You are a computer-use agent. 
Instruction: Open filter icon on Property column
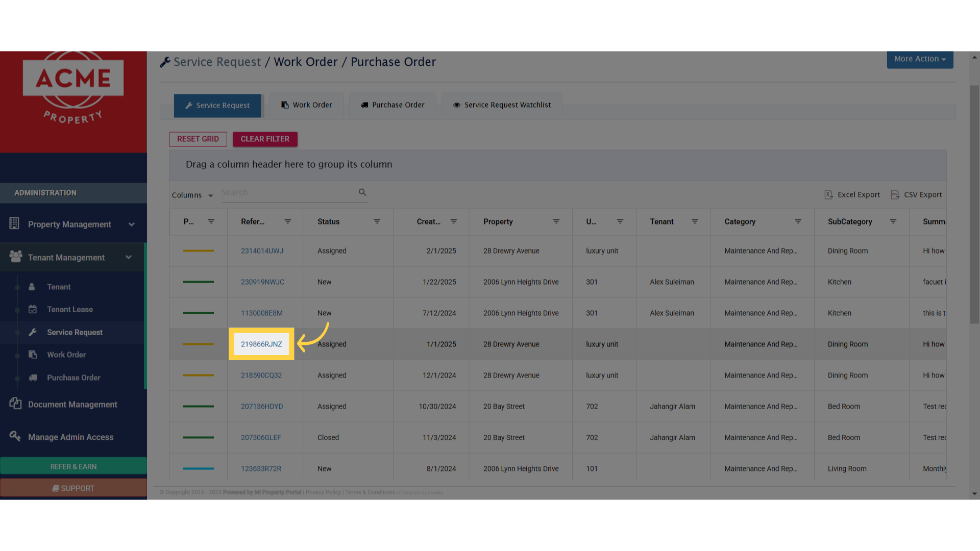point(556,221)
